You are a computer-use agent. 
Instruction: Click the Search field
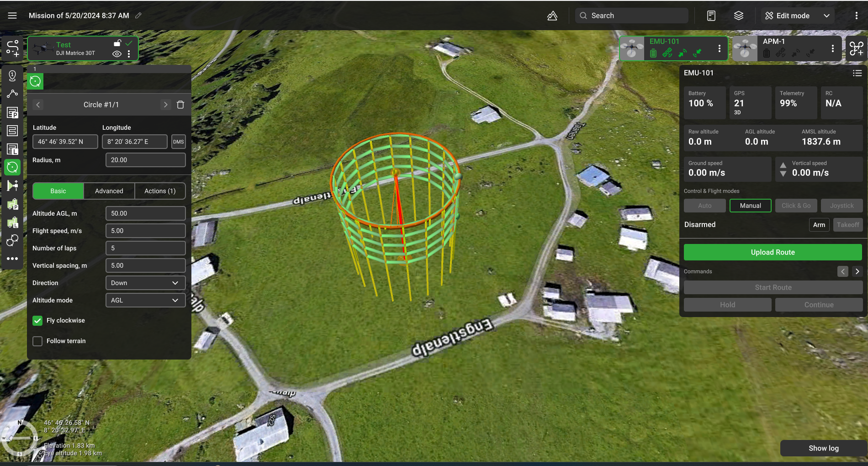632,16
